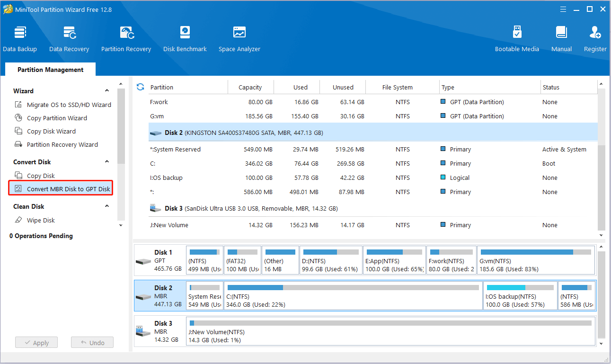Click the partition list scroll-down arrow

[x=602, y=235]
